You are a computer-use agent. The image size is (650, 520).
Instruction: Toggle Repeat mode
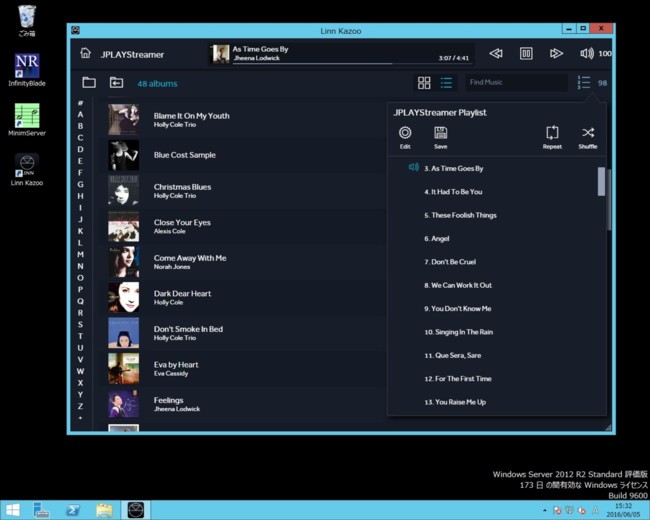tap(552, 138)
